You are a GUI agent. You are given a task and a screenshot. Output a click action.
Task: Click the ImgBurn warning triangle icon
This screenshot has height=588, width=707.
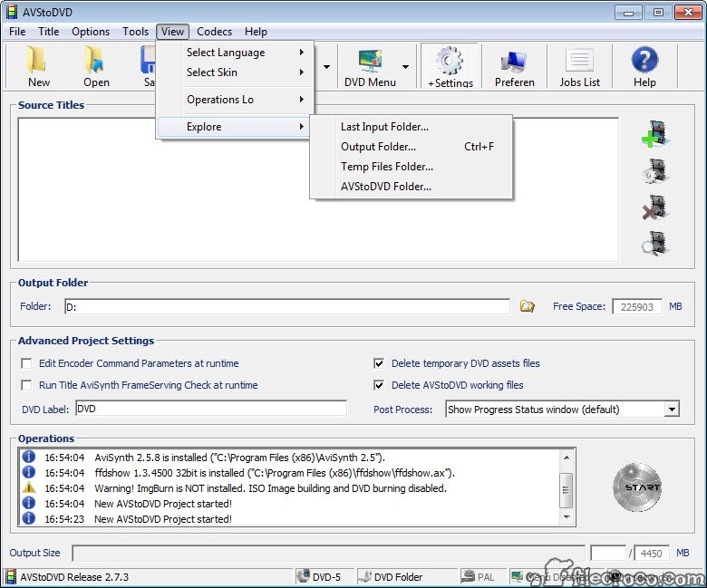click(29, 487)
